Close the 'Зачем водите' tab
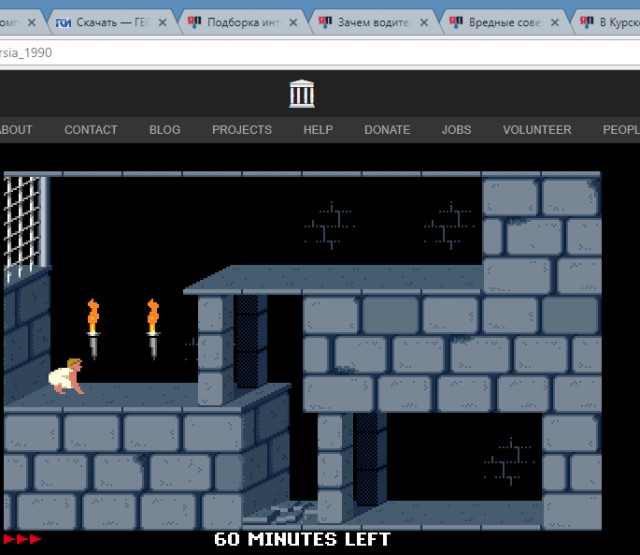Screen dimensions: 640x555 tap(424, 22)
